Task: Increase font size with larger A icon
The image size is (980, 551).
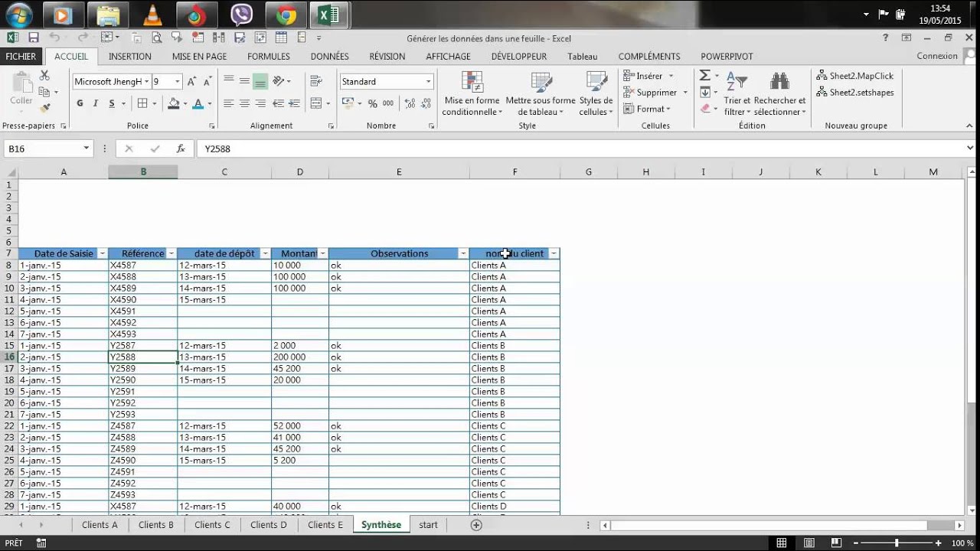Action: click(x=191, y=81)
